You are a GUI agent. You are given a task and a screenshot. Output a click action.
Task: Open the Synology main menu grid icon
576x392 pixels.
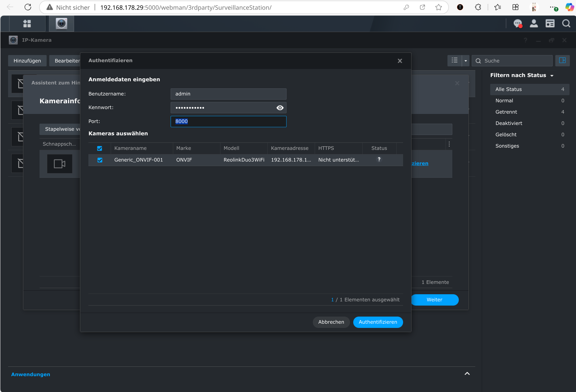click(27, 24)
